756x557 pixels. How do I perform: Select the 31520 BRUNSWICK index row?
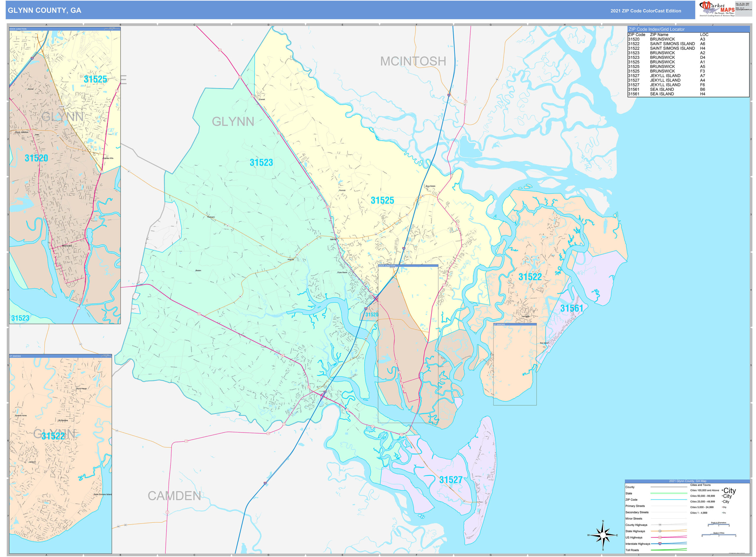coord(688,39)
